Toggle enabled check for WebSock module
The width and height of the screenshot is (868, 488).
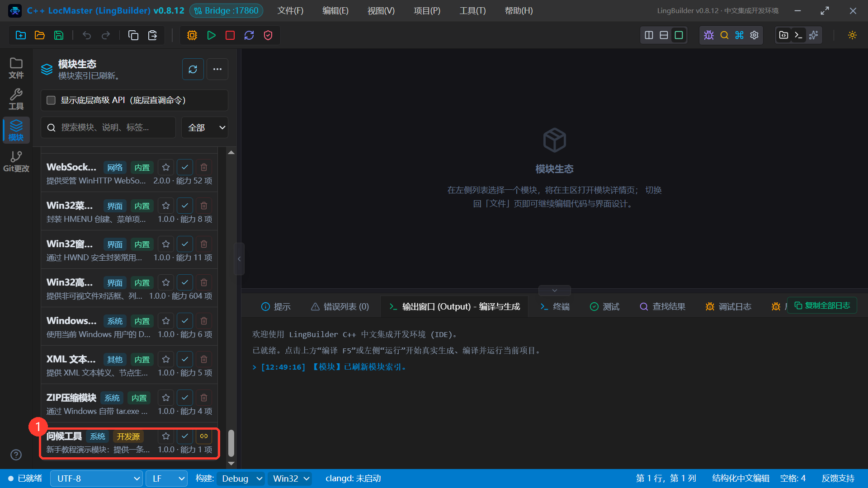[x=185, y=167]
